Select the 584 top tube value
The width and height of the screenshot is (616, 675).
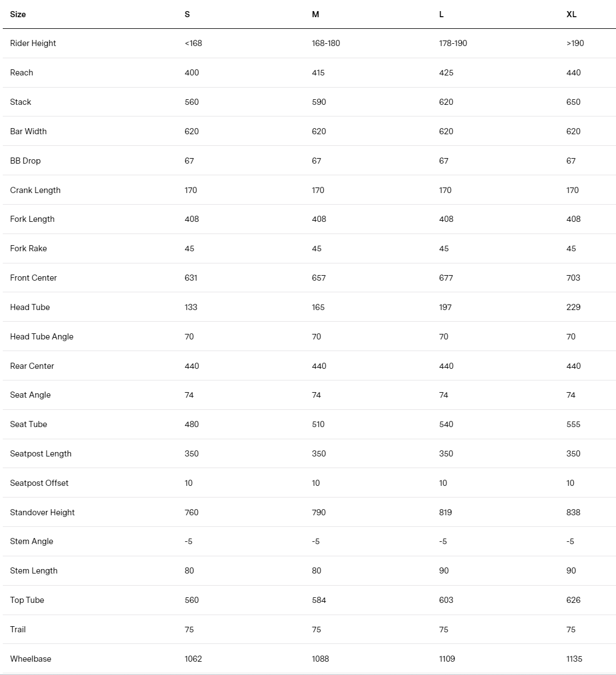point(319,600)
